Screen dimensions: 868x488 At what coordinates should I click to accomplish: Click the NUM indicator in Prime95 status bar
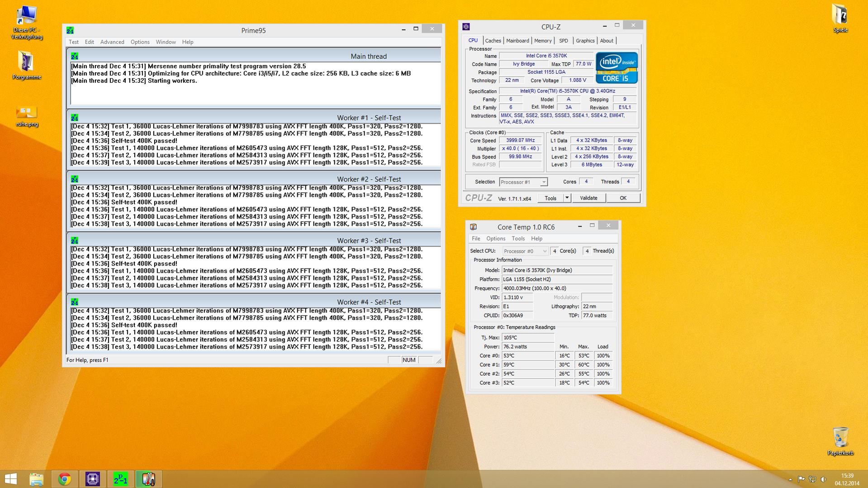(x=409, y=360)
